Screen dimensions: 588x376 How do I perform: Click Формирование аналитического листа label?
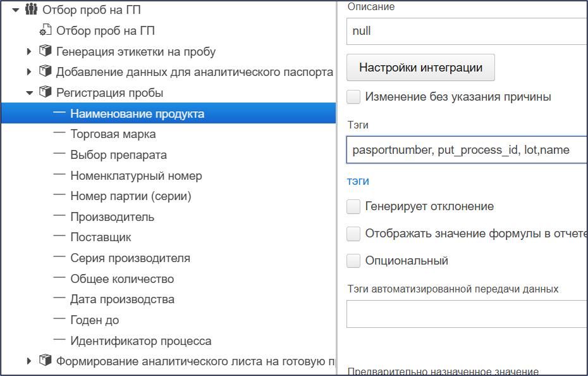[195, 361]
